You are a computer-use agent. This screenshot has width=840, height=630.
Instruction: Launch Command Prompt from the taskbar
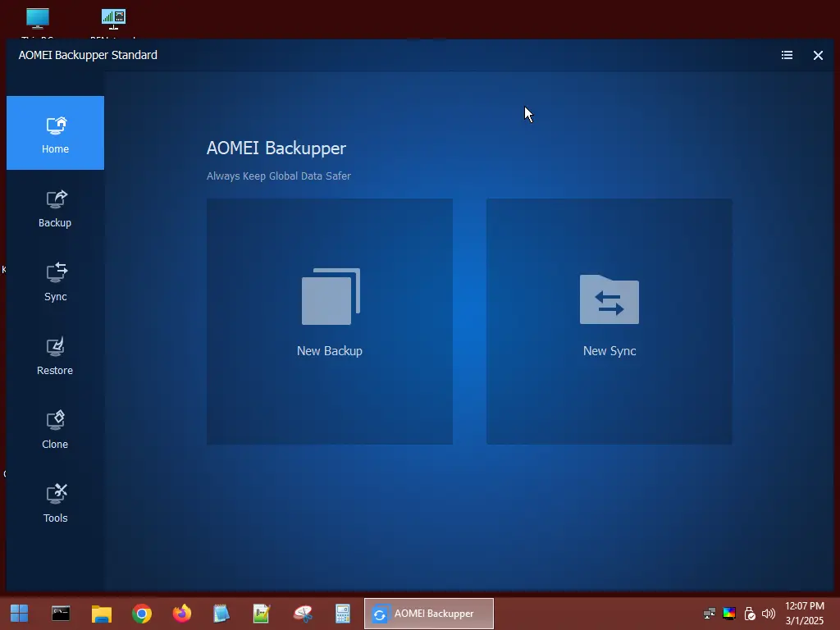coord(61,614)
